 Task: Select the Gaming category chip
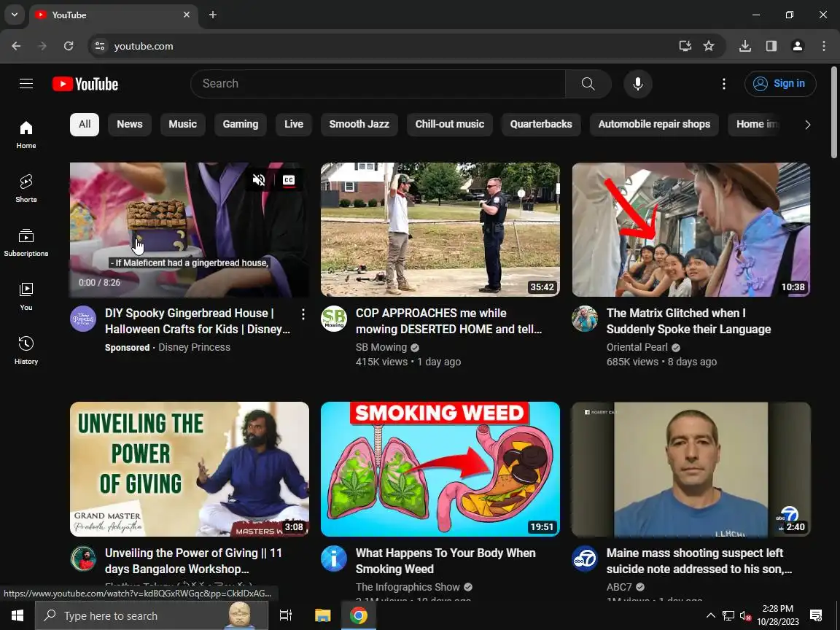tap(241, 124)
